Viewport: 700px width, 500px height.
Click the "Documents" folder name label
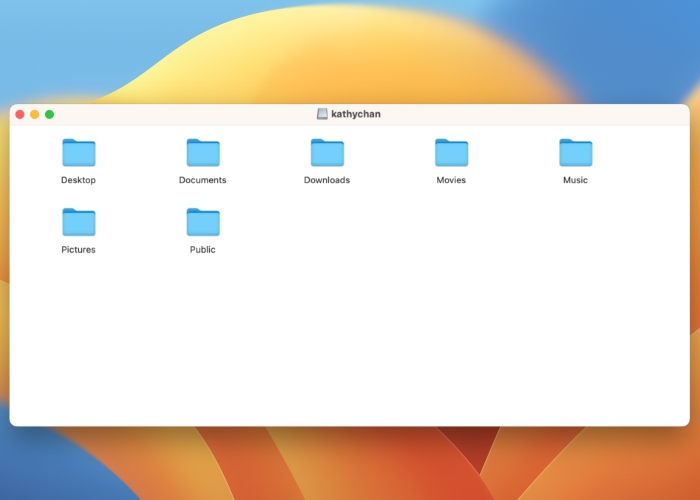pyautogui.click(x=203, y=180)
